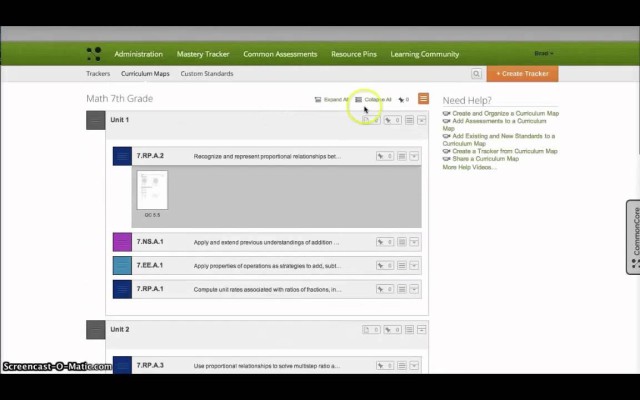This screenshot has width=640, height=400.
Task: Switch to the Common Standards tab
Action: coord(207,74)
